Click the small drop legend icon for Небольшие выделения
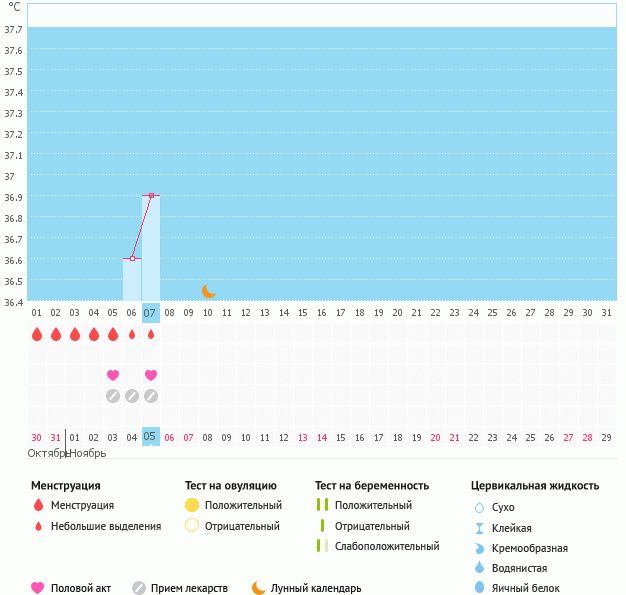This screenshot has width=626, height=595. pyautogui.click(x=38, y=526)
